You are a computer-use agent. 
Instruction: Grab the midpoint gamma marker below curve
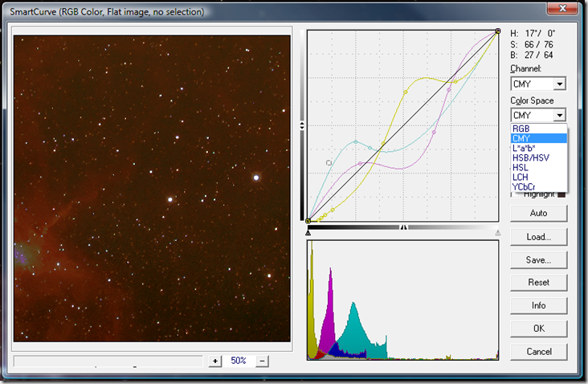click(x=403, y=227)
